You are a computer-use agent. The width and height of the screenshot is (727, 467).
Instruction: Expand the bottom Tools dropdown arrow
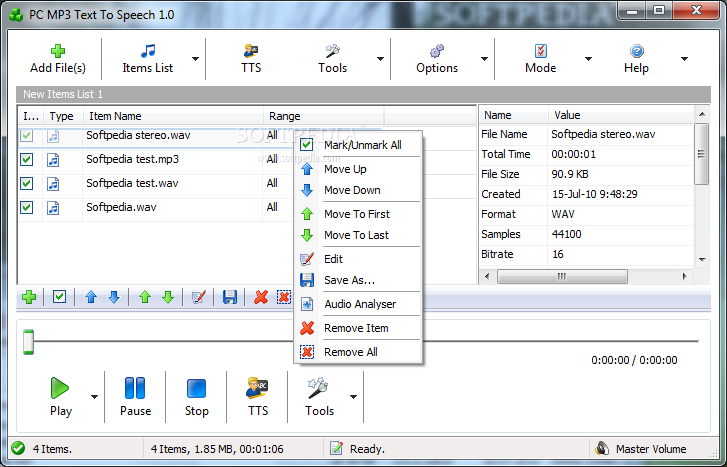pyautogui.click(x=353, y=397)
